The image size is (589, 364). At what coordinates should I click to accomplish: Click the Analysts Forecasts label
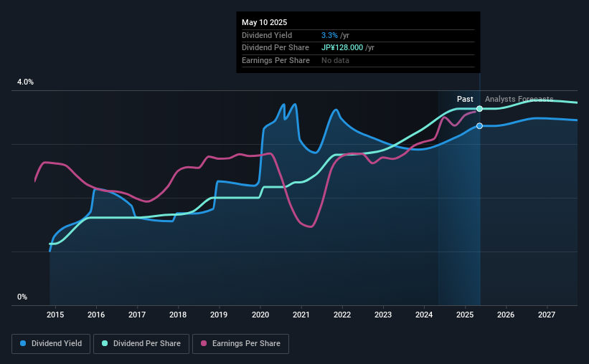[519, 99]
